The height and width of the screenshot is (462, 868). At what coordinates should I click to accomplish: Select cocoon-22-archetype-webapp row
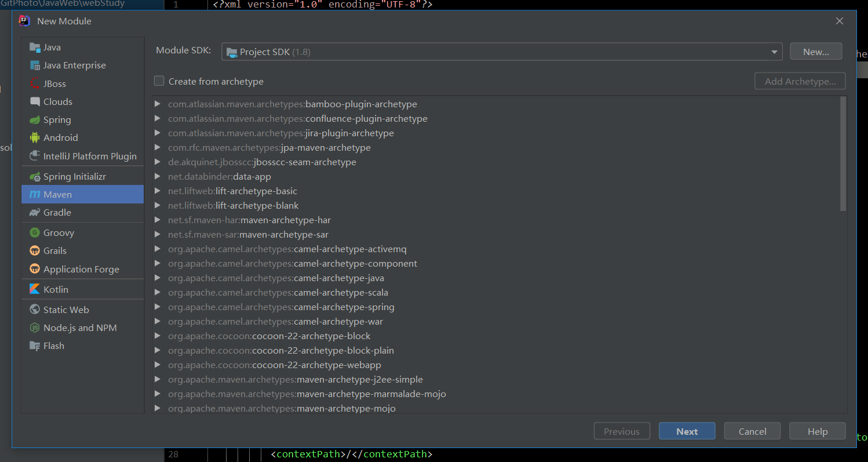495,365
